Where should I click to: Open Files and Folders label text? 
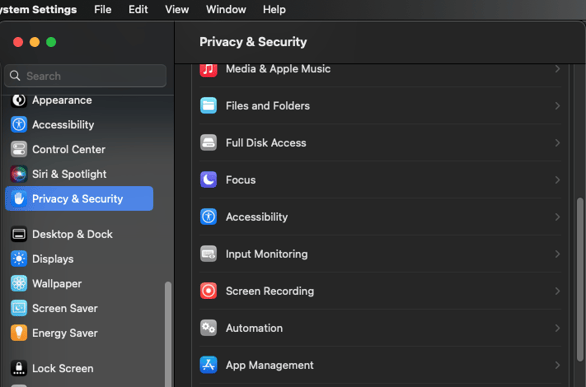click(x=268, y=106)
